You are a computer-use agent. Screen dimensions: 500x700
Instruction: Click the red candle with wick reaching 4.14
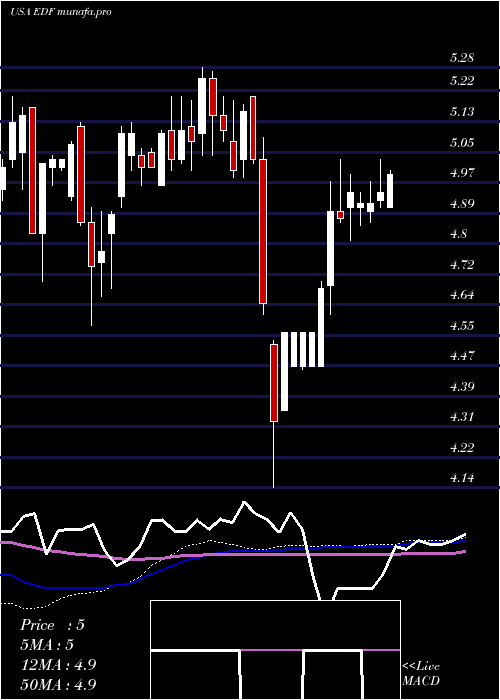[x=274, y=383]
